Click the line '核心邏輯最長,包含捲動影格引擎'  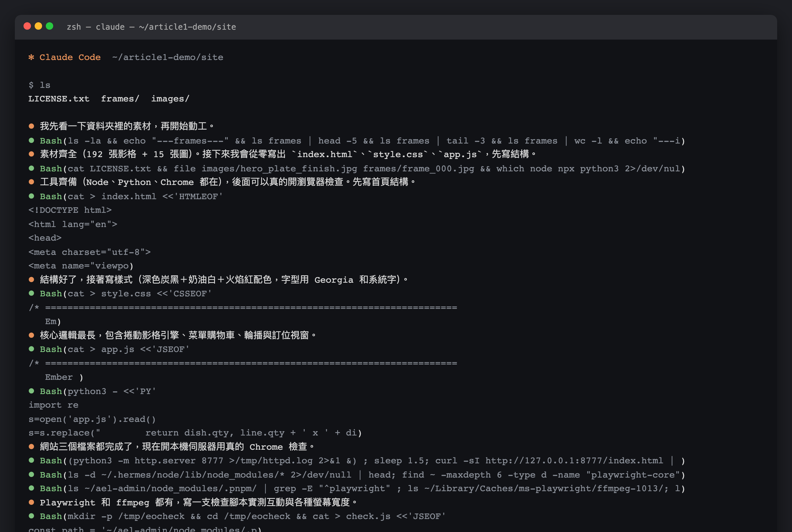click(172, 335)
